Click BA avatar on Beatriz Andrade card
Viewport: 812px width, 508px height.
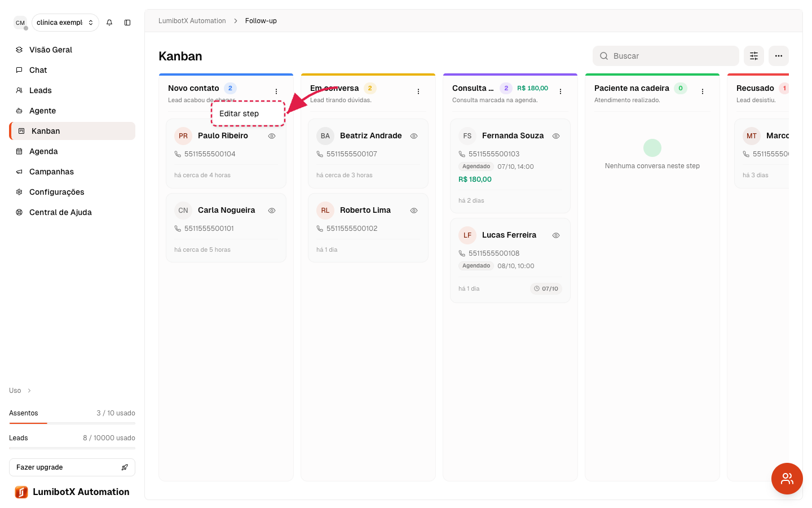tap(325, 136)
